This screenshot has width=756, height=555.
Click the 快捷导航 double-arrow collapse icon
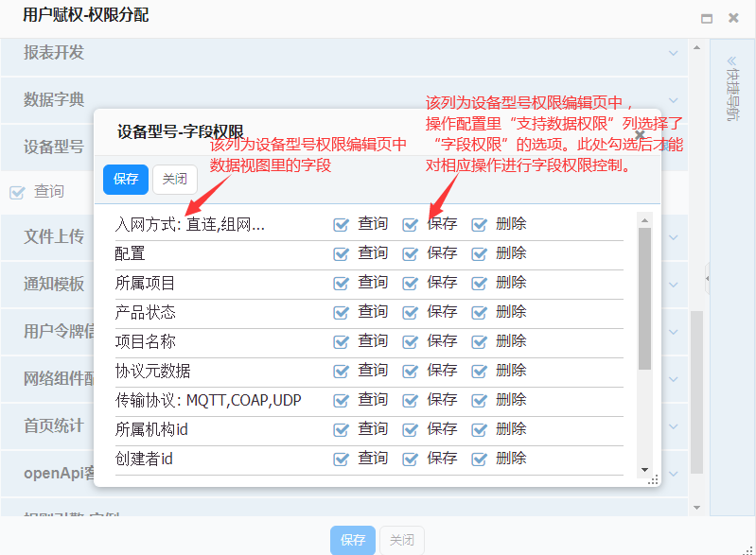[x=731, y=63]
